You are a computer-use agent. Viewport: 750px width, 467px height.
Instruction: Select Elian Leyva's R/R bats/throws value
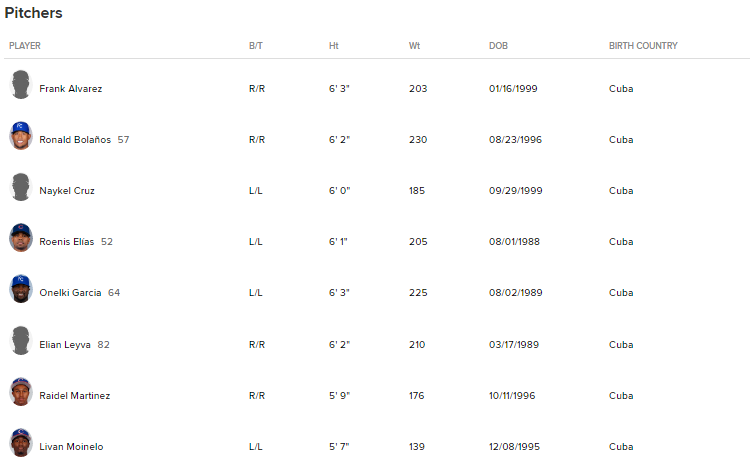257,345
